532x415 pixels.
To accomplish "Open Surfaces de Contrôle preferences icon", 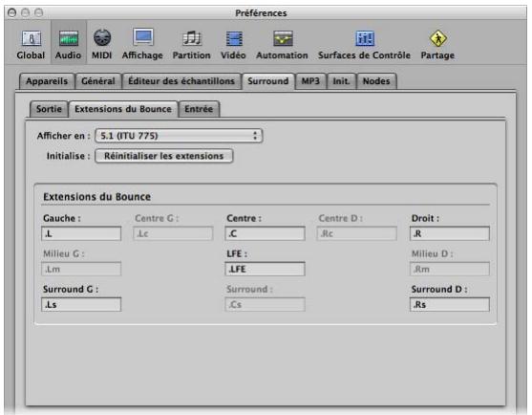I will [365, 45].
